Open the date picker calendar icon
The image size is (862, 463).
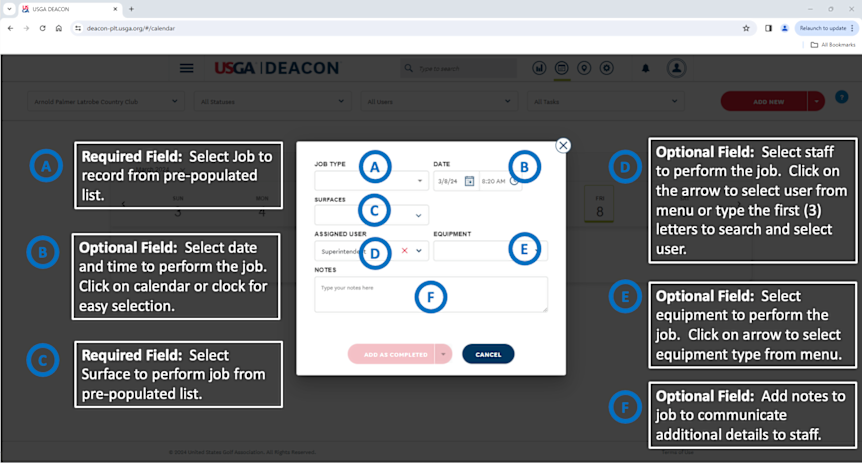coord(469,181)
